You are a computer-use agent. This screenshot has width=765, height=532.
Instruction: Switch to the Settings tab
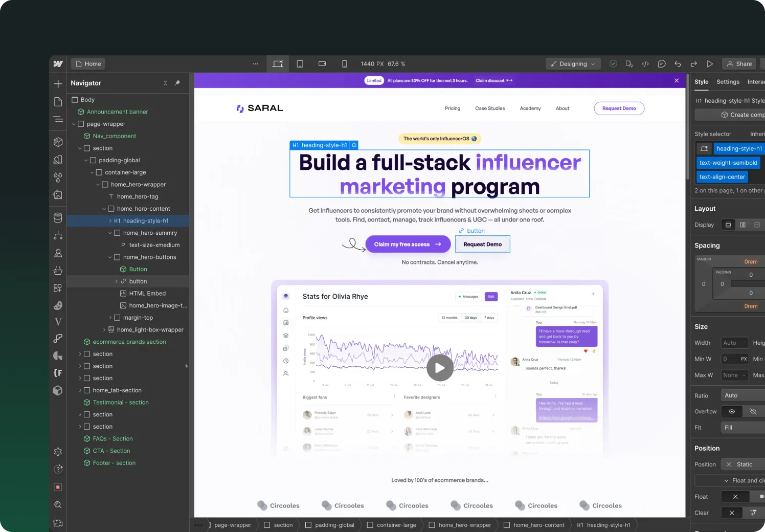coord(728,82)
